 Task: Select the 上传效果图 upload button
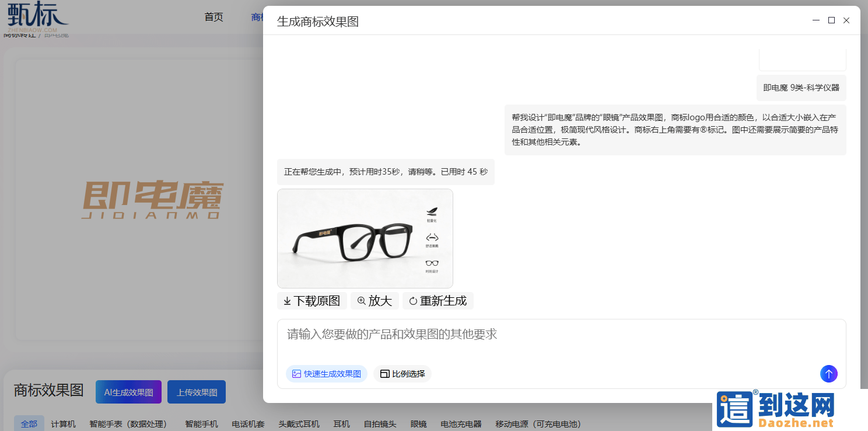point(197,392)
